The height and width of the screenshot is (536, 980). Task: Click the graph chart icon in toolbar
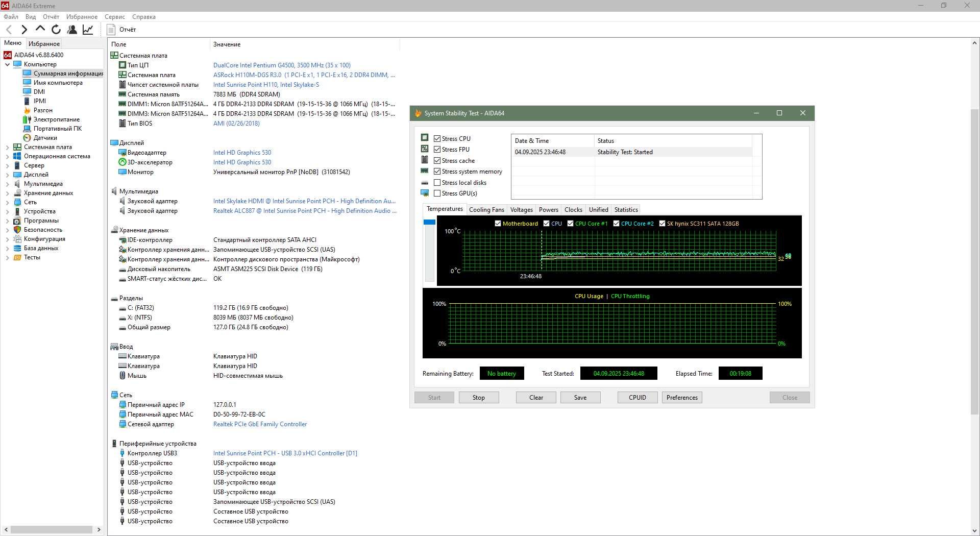coord(88,30)
